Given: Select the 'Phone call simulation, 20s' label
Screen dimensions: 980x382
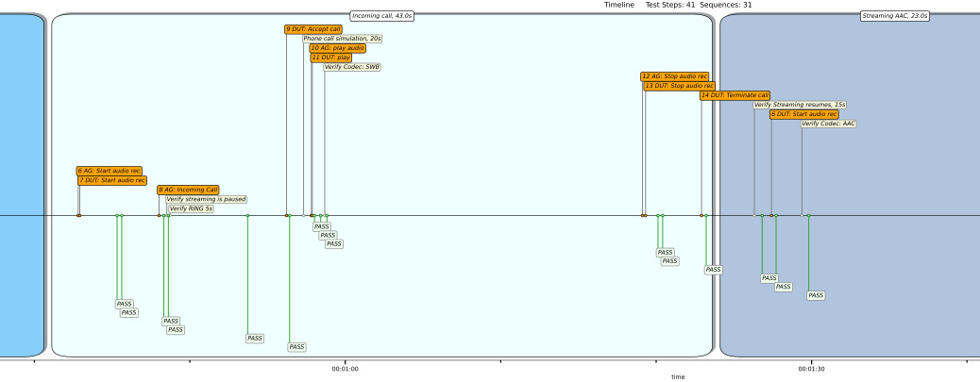Looking at the screenshot, I should 343,39.
